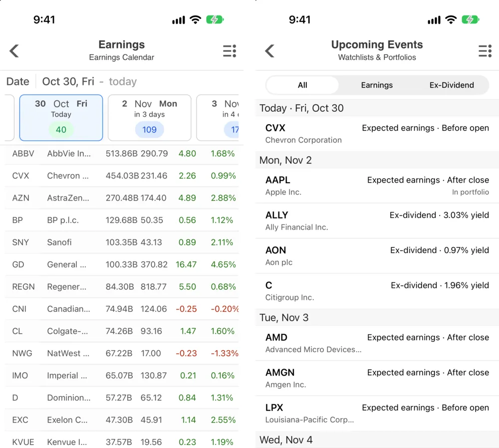Tap the 40 earnings count badge
Image resolution: width=499 pixels, height=448 pixels.
coord(61,130)
